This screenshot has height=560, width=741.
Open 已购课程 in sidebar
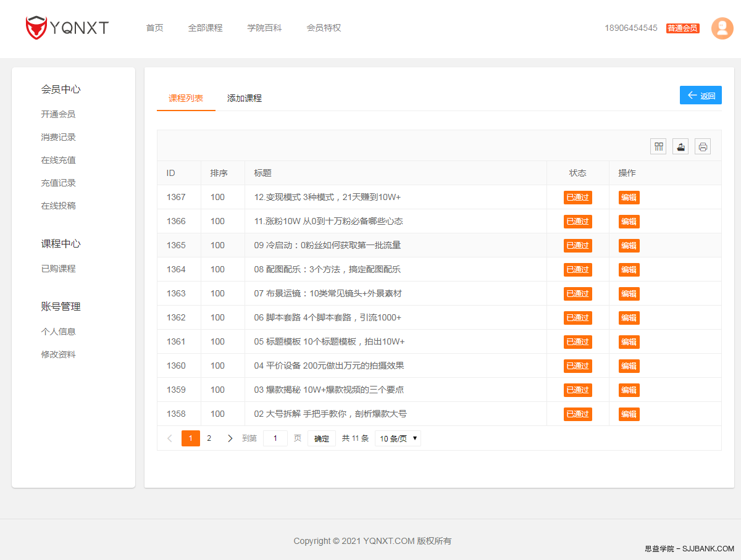pos(59,269)
